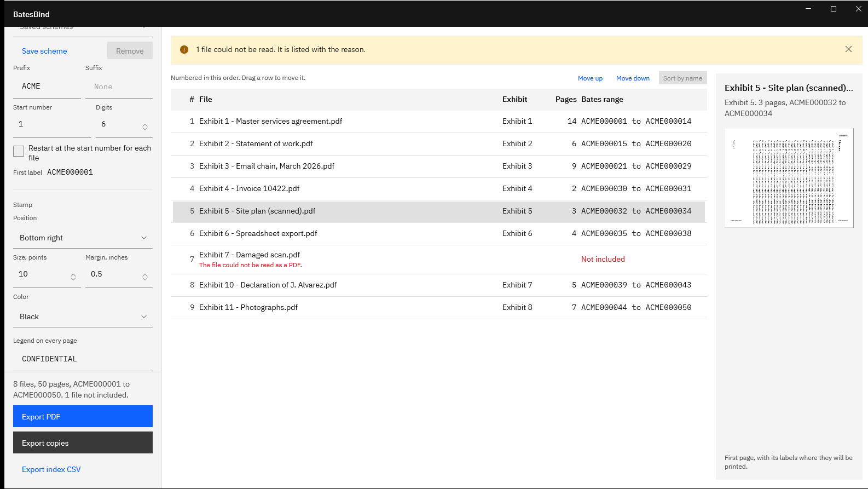Click Move up above the file list

[590, 78]
